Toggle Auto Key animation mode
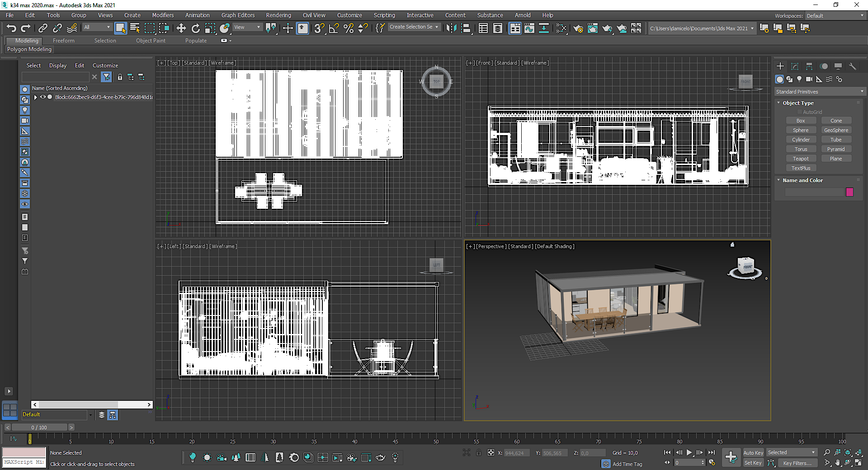This screenshot has height=470, width=868. pyautogui.click(x=753, y=453)
